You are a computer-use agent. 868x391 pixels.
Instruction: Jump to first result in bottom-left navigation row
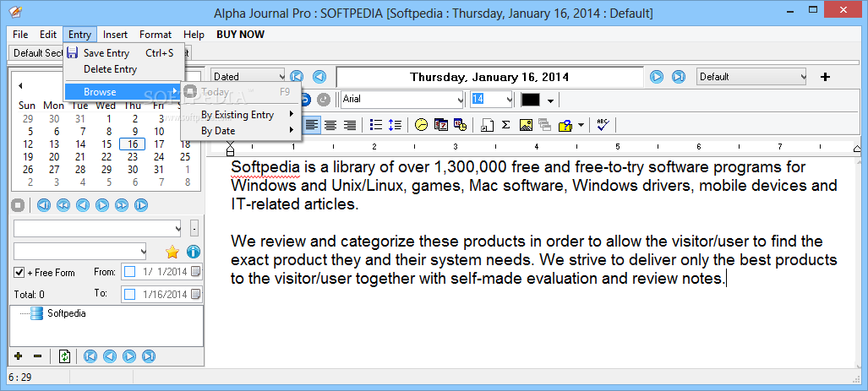pyautogui.click(x=90, y=356)
